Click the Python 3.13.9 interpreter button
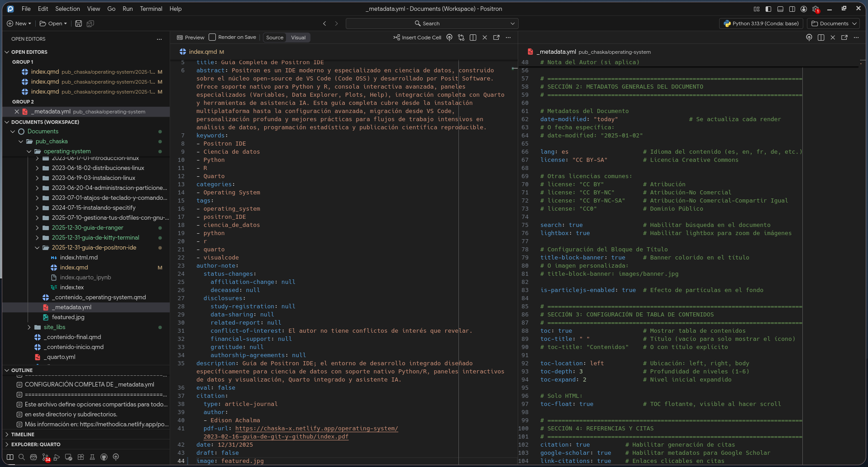 (761, 24)
